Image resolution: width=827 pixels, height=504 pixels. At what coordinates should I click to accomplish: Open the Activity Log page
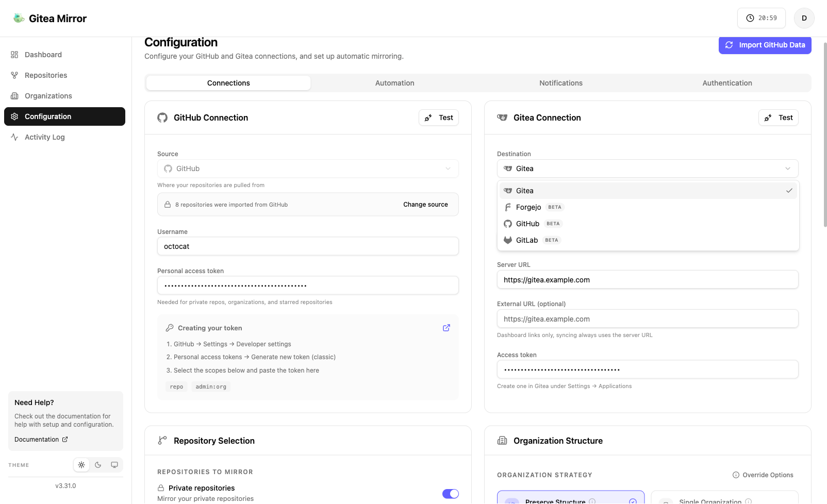pyautogui.click(x=64, y=137)
